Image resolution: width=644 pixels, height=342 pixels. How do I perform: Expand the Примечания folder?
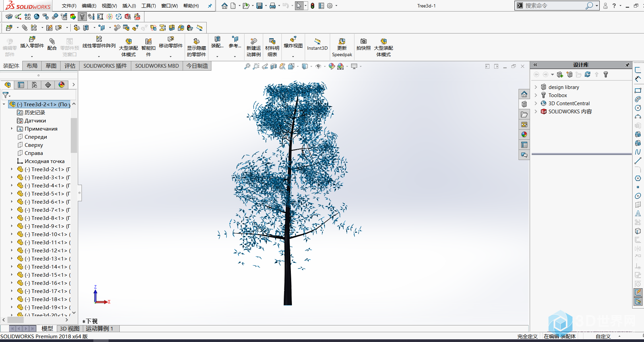[12, 129]
